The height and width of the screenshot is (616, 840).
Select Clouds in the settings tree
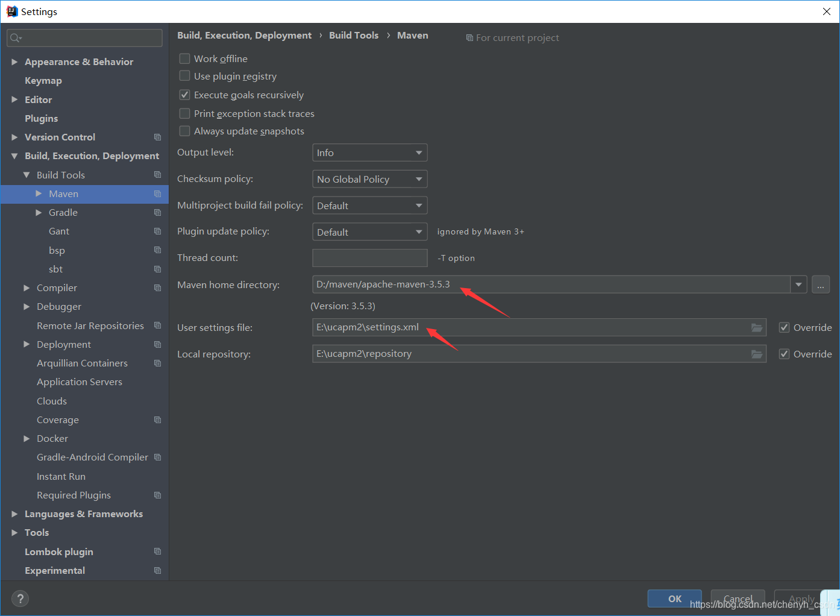pos(52,401)
